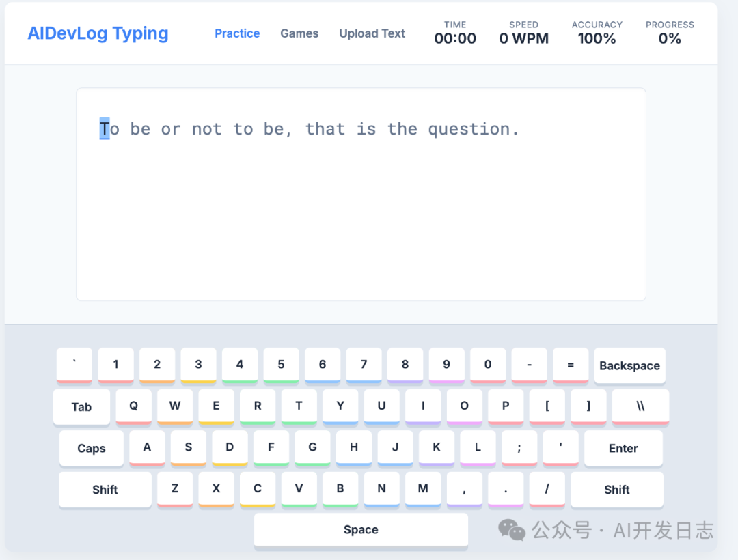Click the C key
738x560 pixels.
tap(258, 490)
